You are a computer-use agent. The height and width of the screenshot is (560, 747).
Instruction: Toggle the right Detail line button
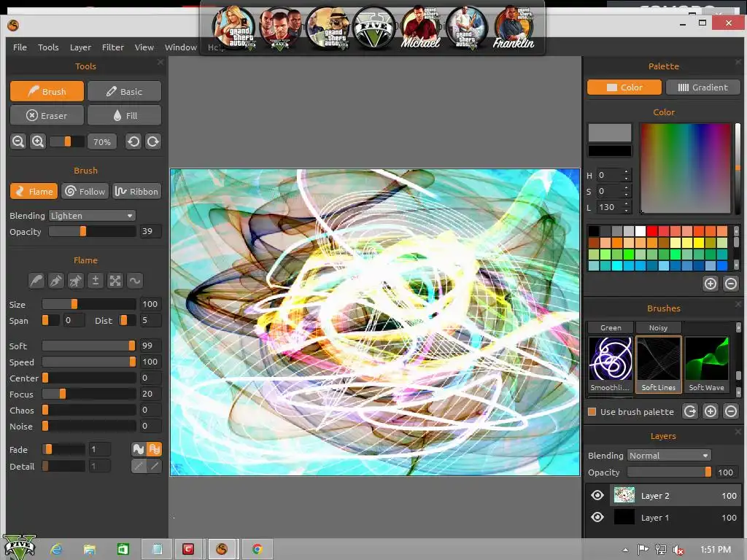(x=155, y=466)
